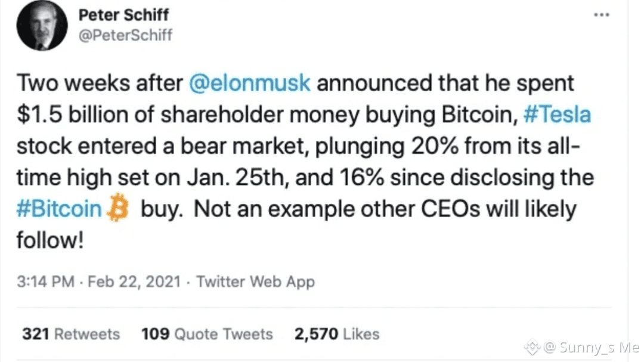This screenshot has width=644, height=362.
Task: Click the @ Sunny_s Me watermark text
Action: click(x=592, y=348)
